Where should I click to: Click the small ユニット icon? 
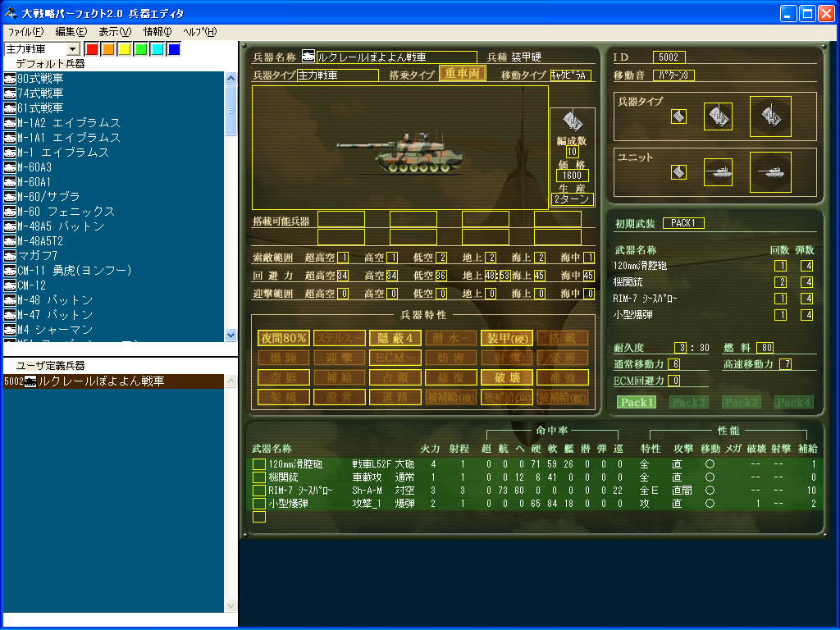click(x=678, y=172)
